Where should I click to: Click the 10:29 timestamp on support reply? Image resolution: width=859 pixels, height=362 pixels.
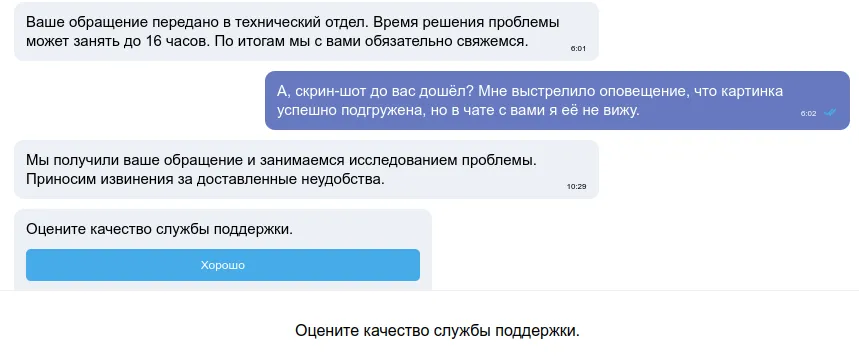tap(576, 187)
